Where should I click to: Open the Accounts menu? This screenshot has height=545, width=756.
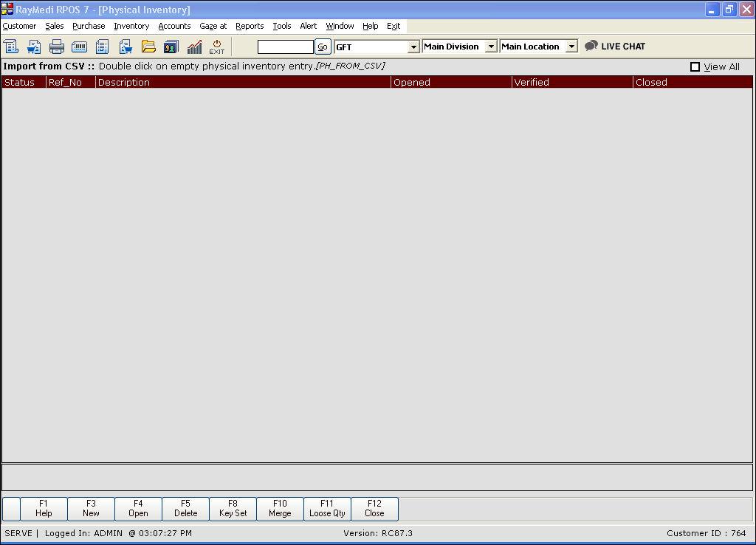point(174,26)
